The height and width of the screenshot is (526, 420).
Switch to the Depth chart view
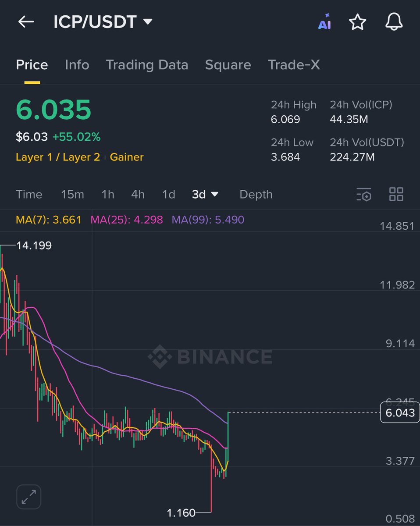tap(256, 195)
